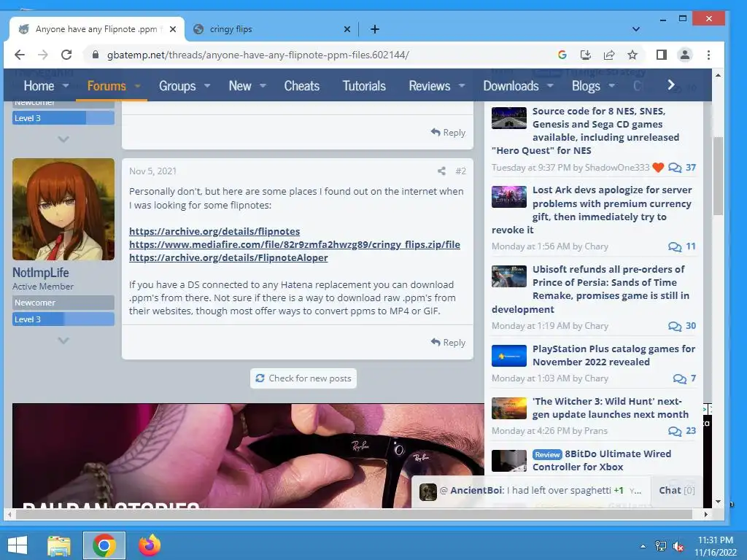Open comments icon for Witcher 3 news
Screen dimensions: 747x560
click(675, 430)
